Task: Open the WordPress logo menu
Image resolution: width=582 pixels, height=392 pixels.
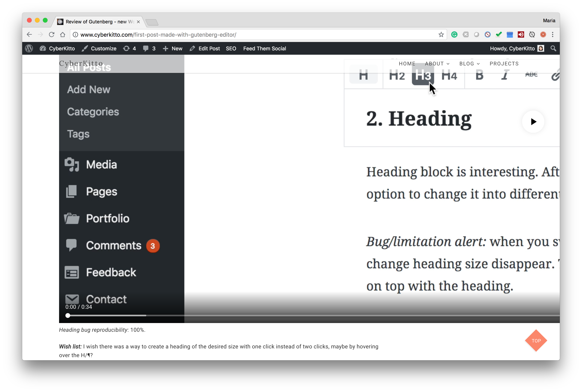Action: coord(29,49)
